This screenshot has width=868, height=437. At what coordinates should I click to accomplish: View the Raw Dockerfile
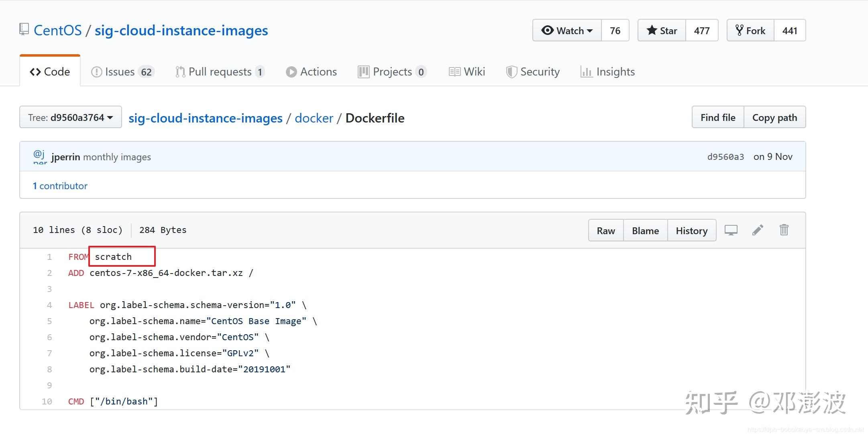pyautogui.click(x=606, y=231)
